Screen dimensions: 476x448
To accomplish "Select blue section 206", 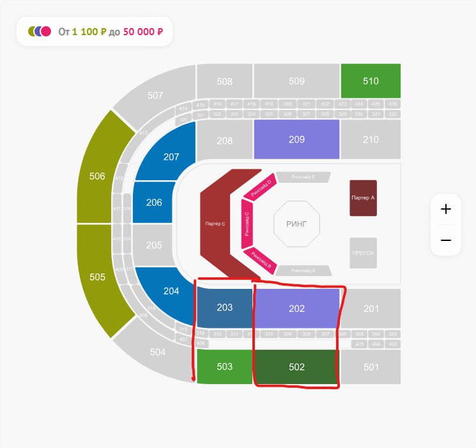I will (x=154, y=203).
